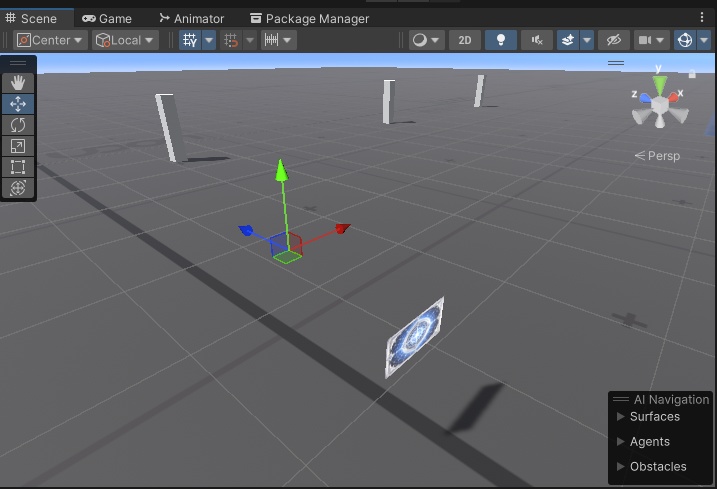The height and width of the screenshot is (489, 717).
Task: Toggle Persp projection label
Action: click(657, 156)
